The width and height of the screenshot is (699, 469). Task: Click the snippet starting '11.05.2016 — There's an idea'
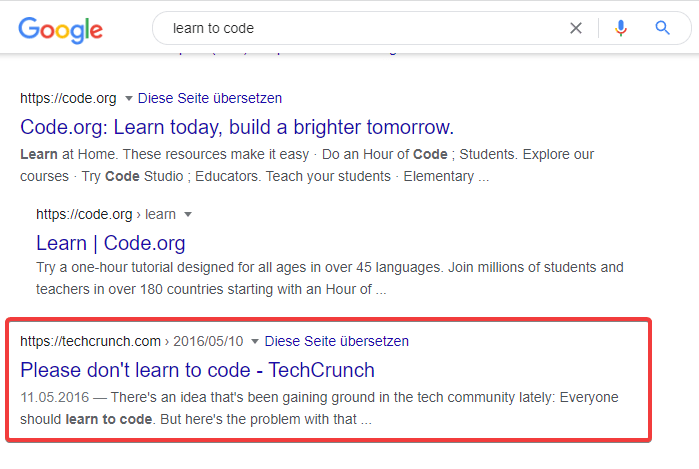click(x=319, y=408)
